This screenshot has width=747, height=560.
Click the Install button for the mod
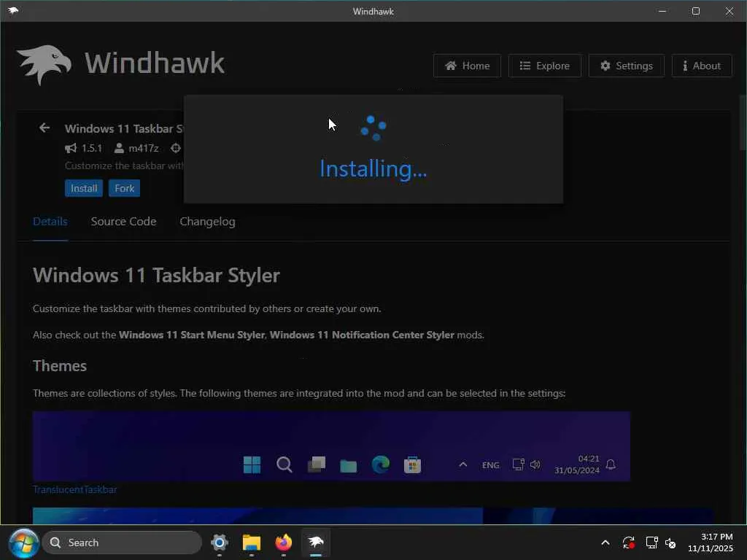(84, 188)
